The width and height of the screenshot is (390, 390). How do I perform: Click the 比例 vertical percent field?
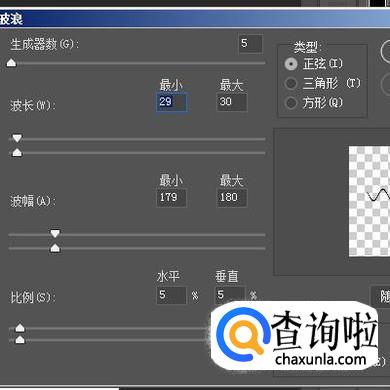pos(230,295)
